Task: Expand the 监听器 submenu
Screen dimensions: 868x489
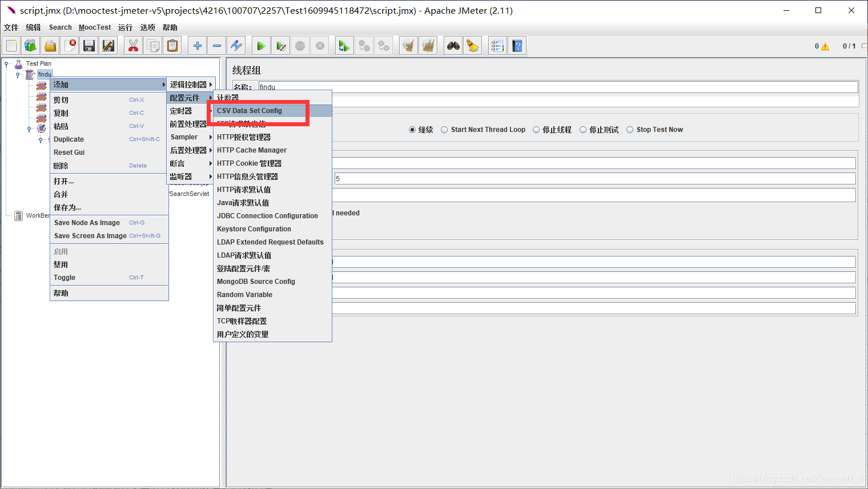Action: (x=191, y=177)
